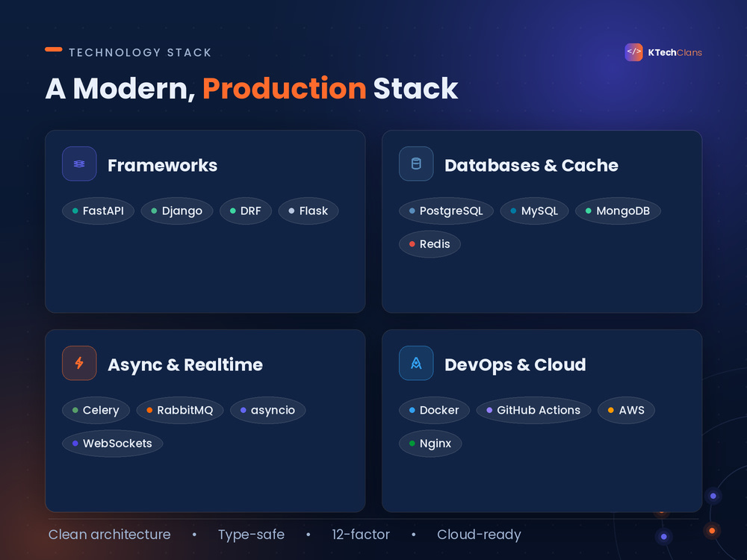The width and height of the screenshot is (747, 560).
Task: Click the Type-safe footer text
Action: 251,535
